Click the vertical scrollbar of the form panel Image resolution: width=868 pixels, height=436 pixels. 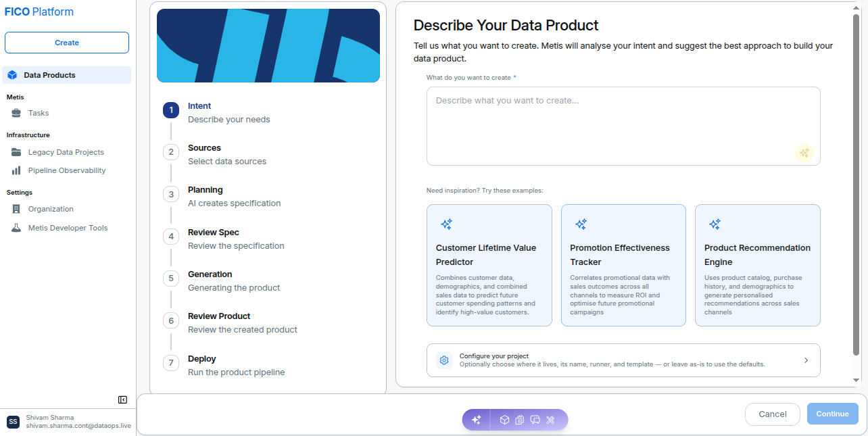856,184
